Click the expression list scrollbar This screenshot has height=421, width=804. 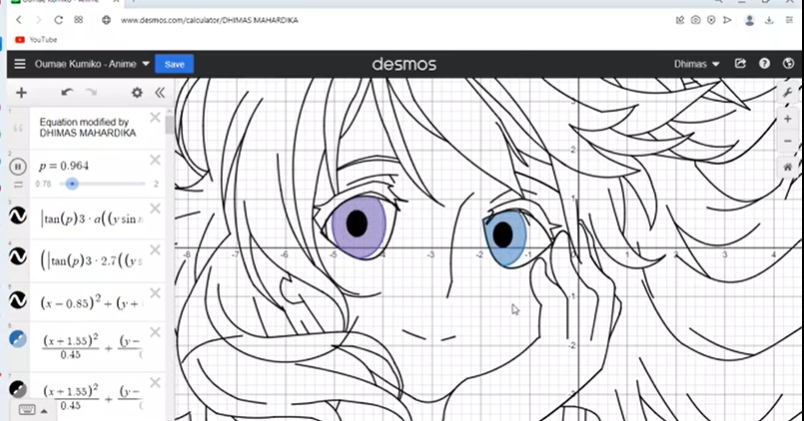coord(169,125)
